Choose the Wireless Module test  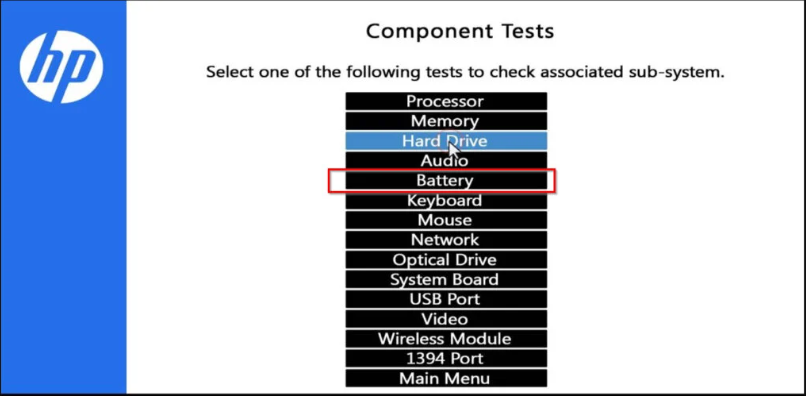(x=446, y=339)
